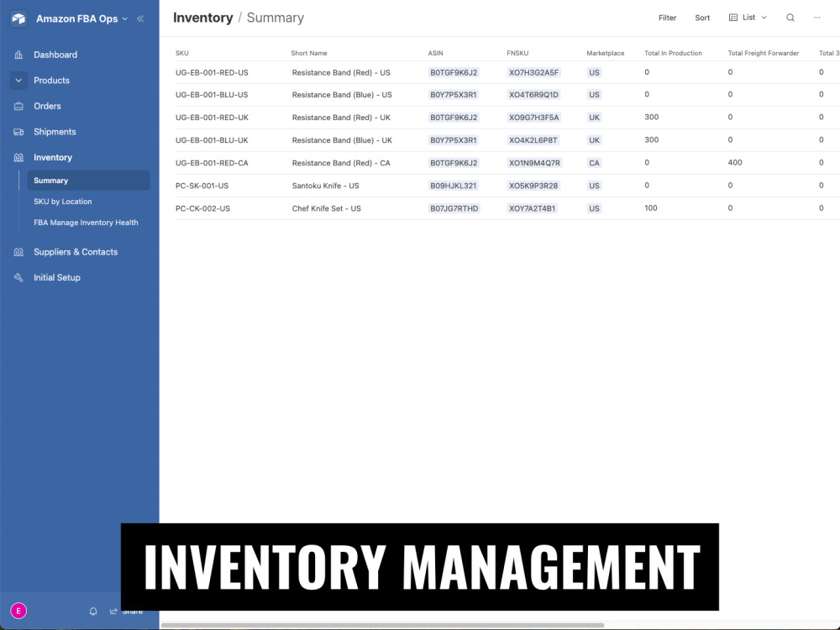This screenshot has width=840, height=630.
Task: Open FBA Manage Inventory Health
Action: [87, 222]
